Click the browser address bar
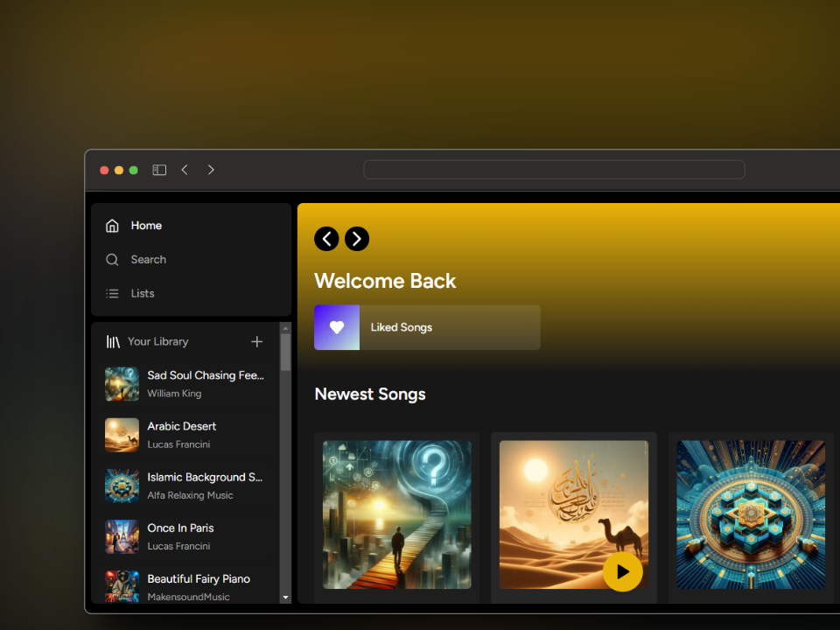This screenshot has width=840, height=630. [554, 170]
